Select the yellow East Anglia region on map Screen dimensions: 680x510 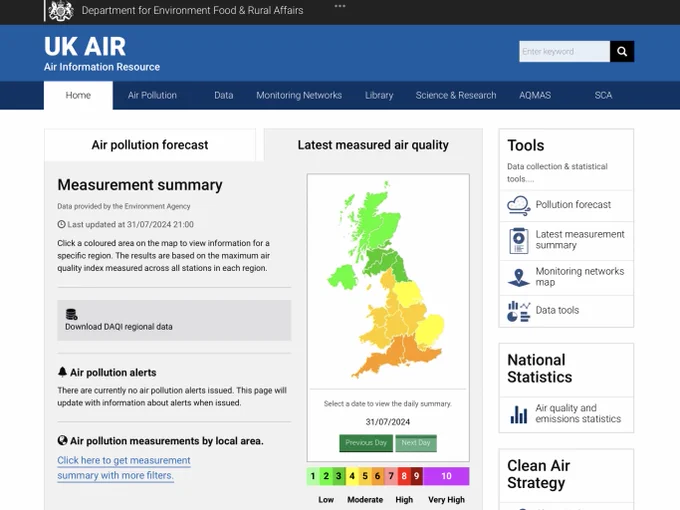(430, 329)
